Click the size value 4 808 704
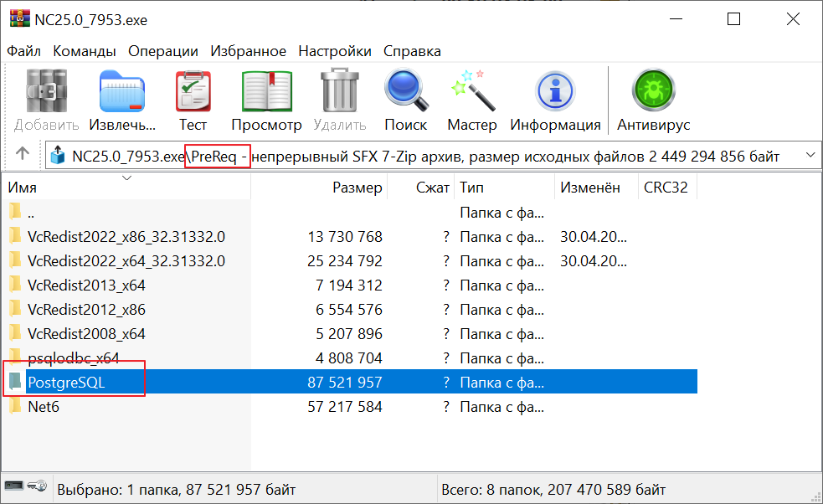Image resolution: width=823 pixels, height=504 pixels. click(349, 358)
